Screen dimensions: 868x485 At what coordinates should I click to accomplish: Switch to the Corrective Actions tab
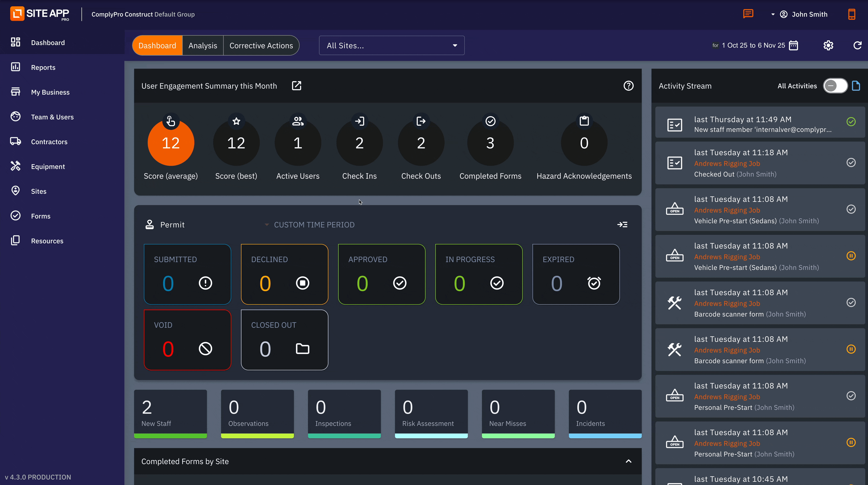pos(261,46)
